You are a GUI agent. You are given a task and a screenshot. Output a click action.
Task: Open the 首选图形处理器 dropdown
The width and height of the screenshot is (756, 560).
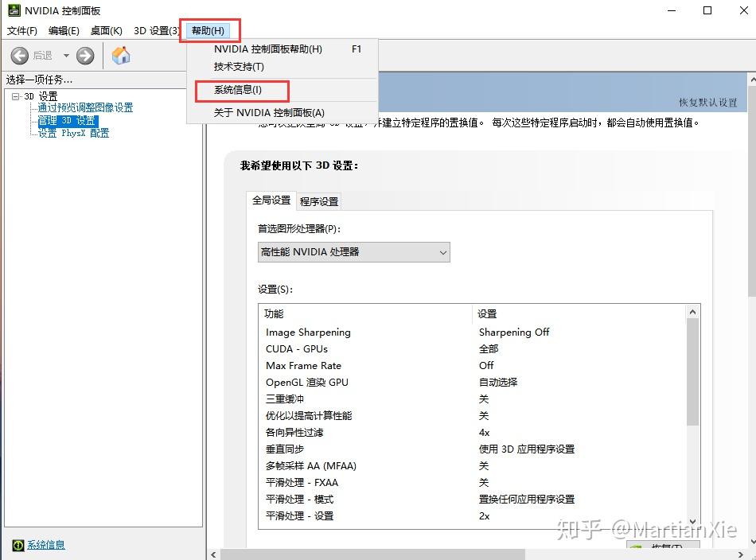pyautogui.click(x=442, y=251)
